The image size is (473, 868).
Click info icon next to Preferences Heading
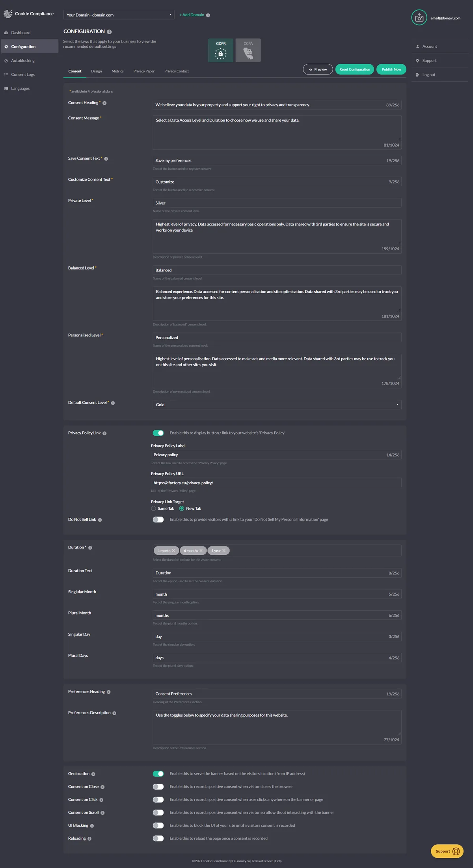click(x=109, y=692)
